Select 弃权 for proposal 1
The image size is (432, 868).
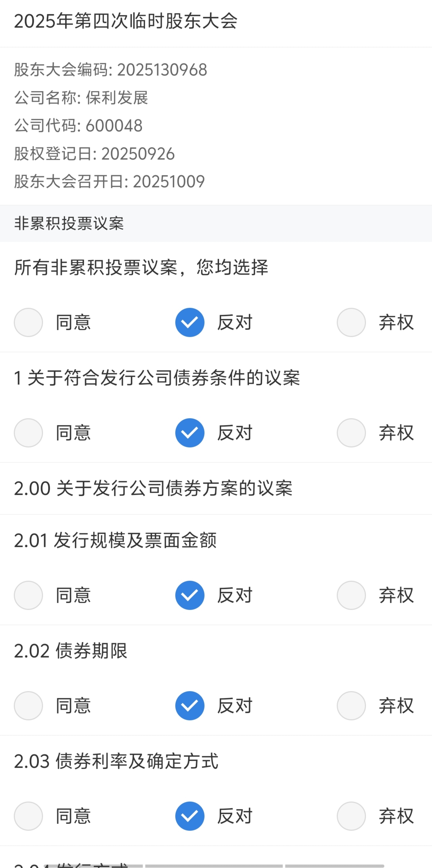click(x=351, y=433)
